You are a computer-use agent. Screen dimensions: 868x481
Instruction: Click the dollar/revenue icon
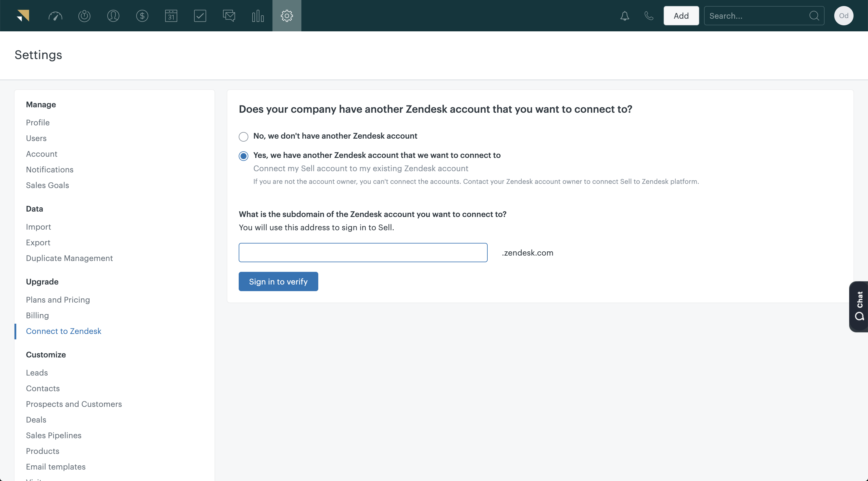tap(142, 16)
